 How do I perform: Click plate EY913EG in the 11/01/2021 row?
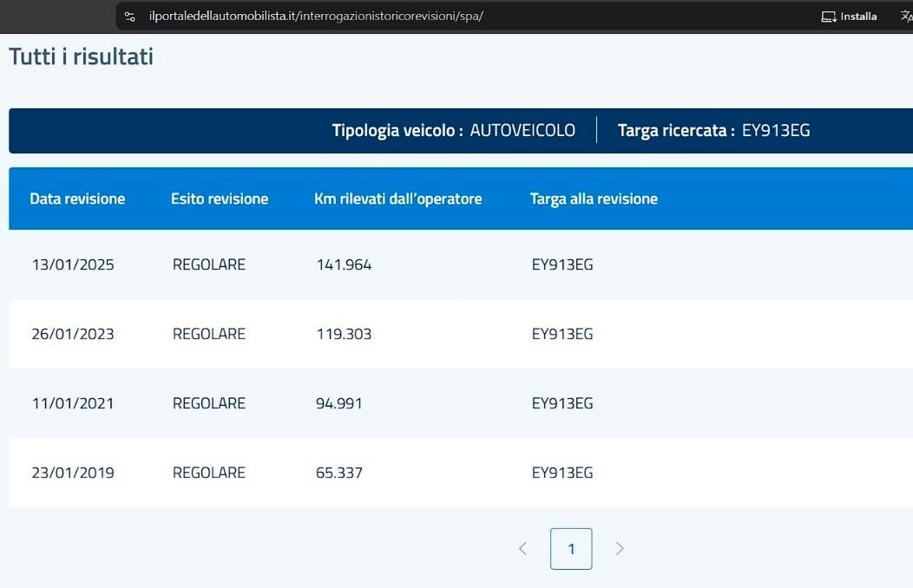click(x=562, y=403)
